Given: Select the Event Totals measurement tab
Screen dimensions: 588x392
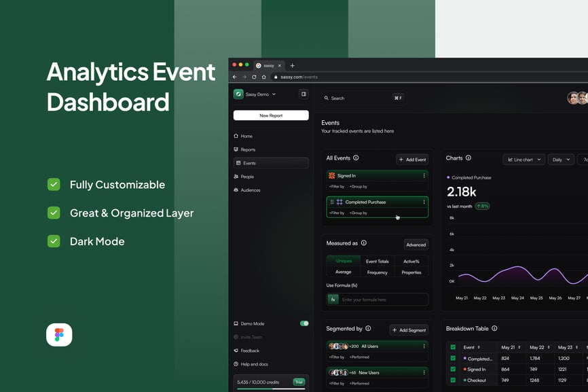Looking at the screenshot, I should (x=378, y=261).
